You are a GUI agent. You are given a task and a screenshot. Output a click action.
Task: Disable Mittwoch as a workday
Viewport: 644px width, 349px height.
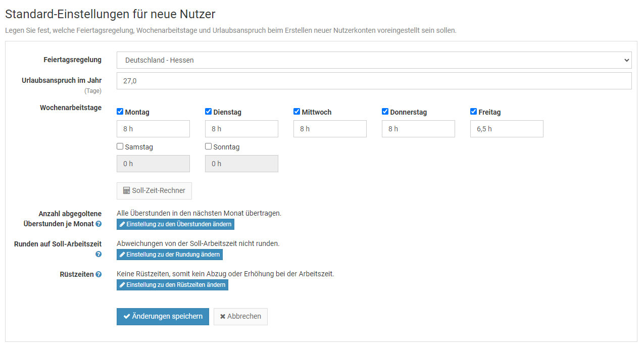(297, 112)
